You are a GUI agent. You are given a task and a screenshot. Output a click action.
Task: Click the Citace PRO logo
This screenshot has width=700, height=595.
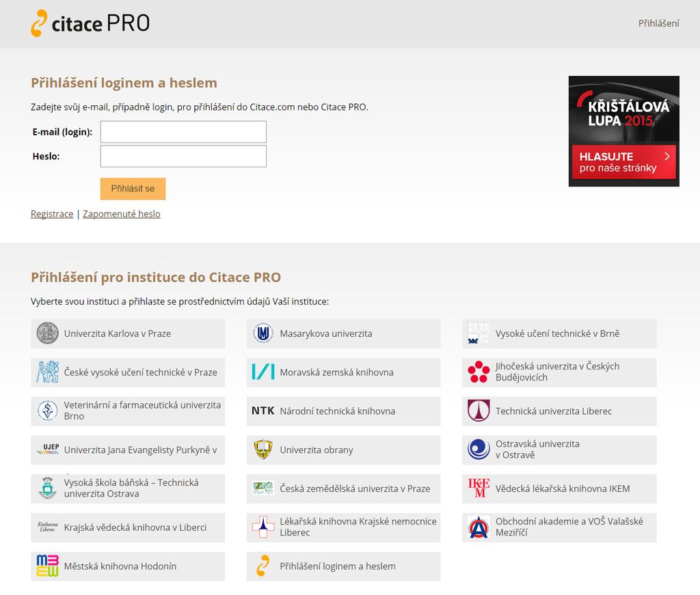tap(90, 23)
